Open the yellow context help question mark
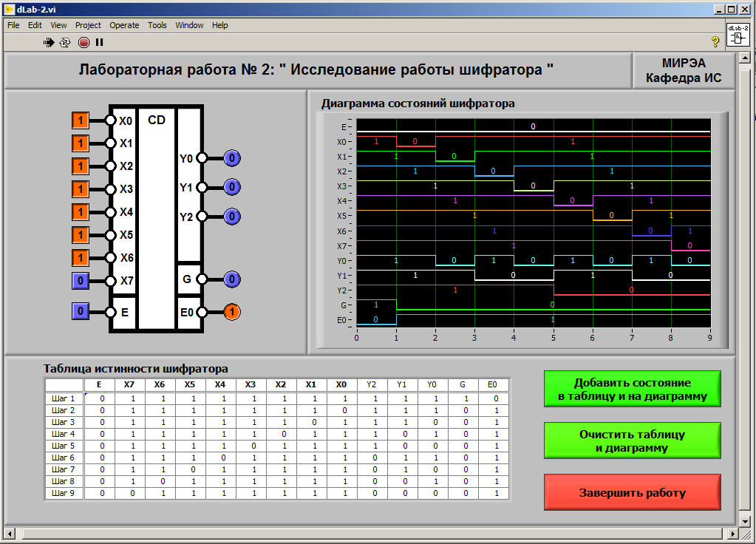The width and height of the screenshot is (756, 544). tap(715, 42)
